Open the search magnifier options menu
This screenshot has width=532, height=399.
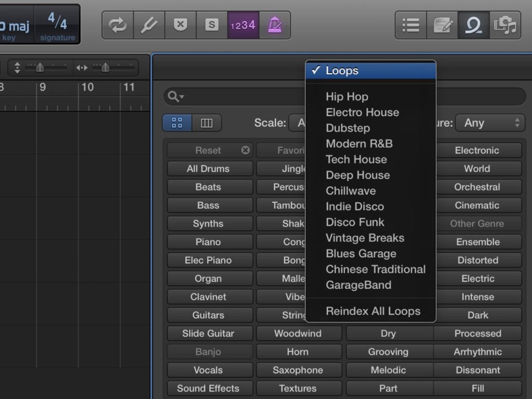pyautogui.click(x=177, y=97)
